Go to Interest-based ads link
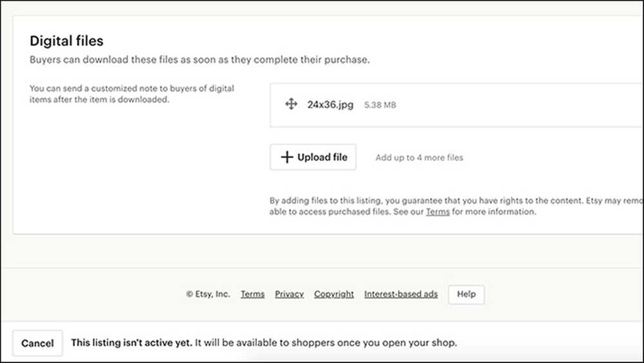 (x=401, y=294)
